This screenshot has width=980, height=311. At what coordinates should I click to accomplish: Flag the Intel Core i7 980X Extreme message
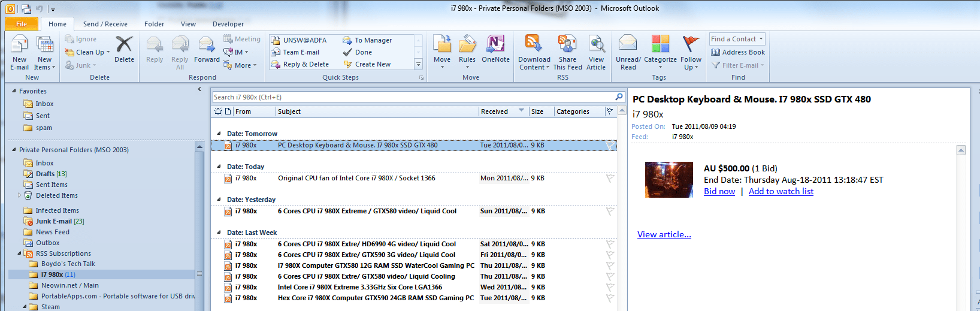tap(610, 287)
